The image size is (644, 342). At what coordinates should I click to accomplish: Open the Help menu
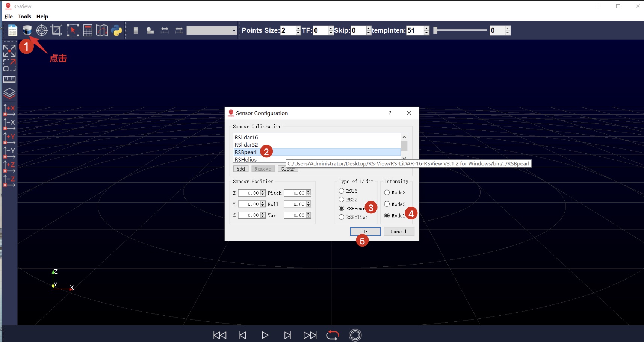(x=42, y=17)
